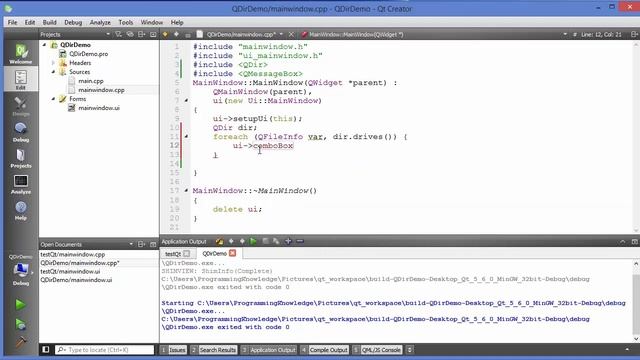Image resolution: width=640 pixels, height=360 pixels.
Task: Switch to Debug mode in sidebar
Action: point(20,132)
